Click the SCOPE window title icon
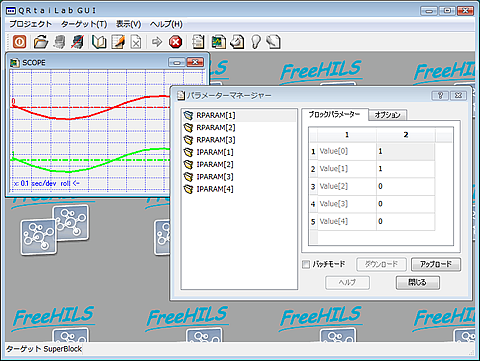This screenshot has height=361, width=480. coord(14,63)
